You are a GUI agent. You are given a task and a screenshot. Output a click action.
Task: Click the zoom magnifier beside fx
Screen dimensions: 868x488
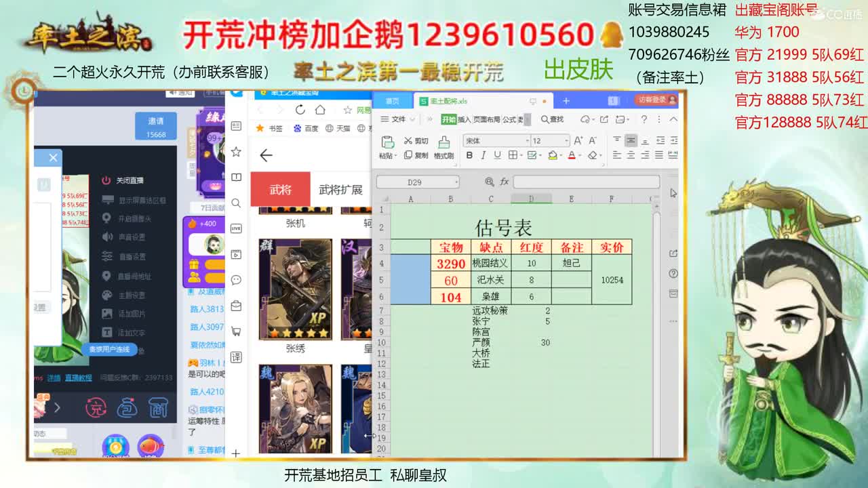490,182
